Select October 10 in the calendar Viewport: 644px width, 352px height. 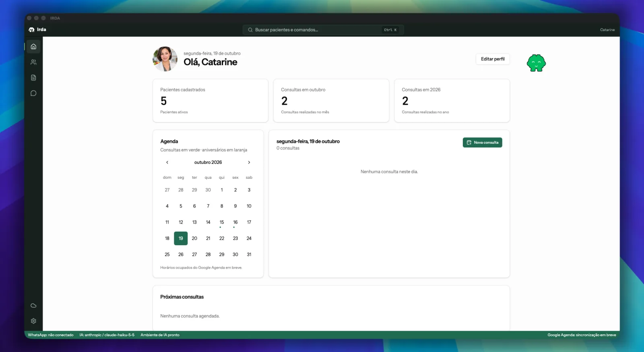pyautogui.click(x=249, y=206)
